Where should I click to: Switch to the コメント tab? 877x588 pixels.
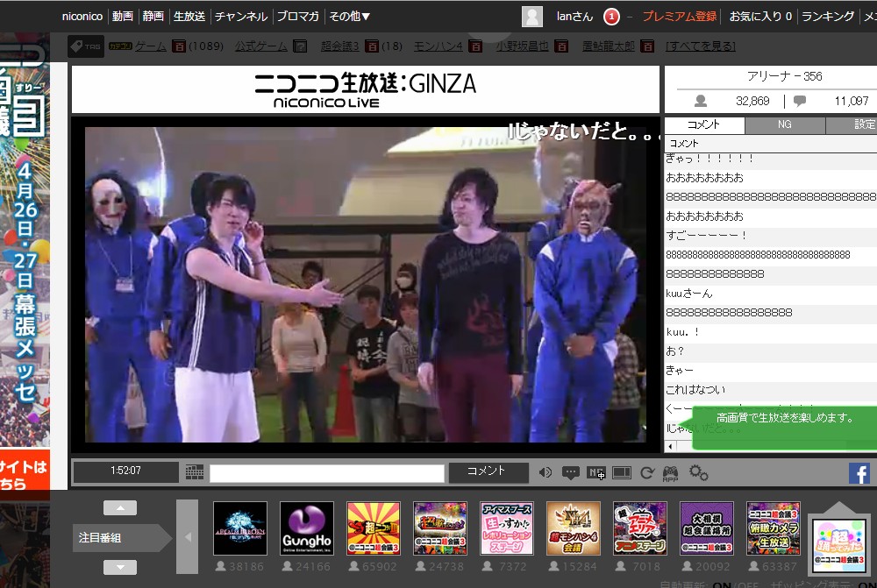705,124
